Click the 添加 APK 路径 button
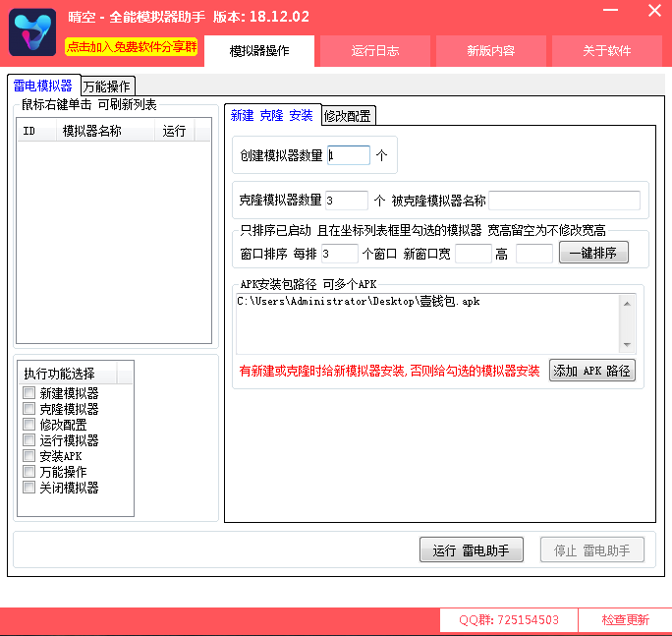The width and height of the screenshot is (672, 636). [591, 371]
